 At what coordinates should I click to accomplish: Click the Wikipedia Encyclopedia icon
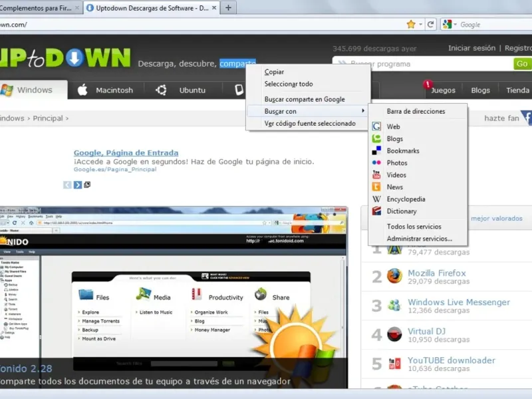tap(376, 199)
